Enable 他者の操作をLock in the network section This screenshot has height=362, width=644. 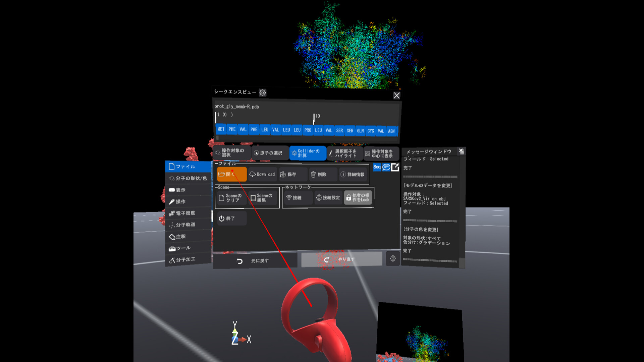(x=358, y=197)
